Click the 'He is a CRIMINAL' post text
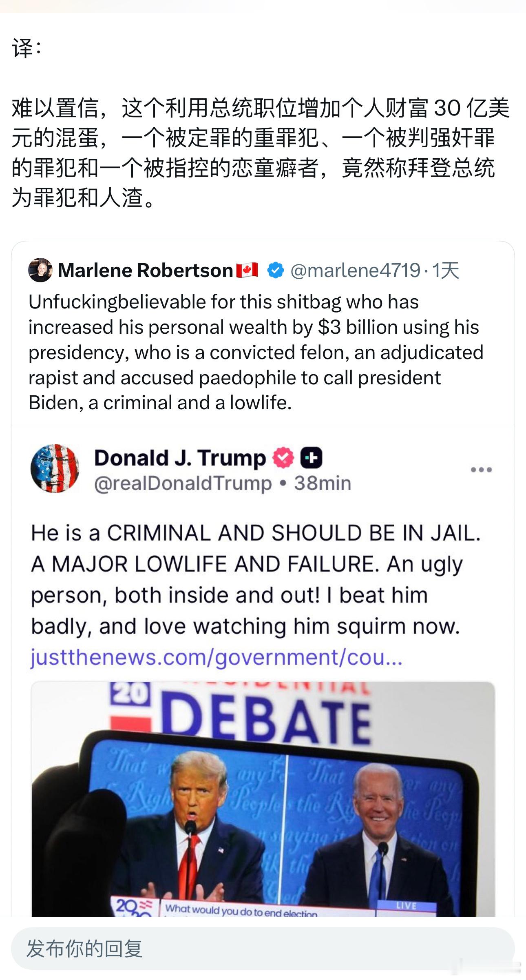526x980 pixels. tap(255, 579)
